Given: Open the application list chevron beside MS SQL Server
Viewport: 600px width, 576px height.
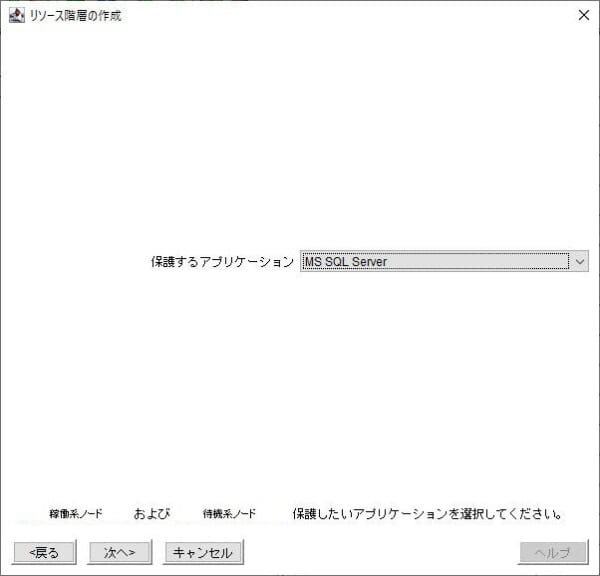Looking at the screenshot, I should [580, 261].
